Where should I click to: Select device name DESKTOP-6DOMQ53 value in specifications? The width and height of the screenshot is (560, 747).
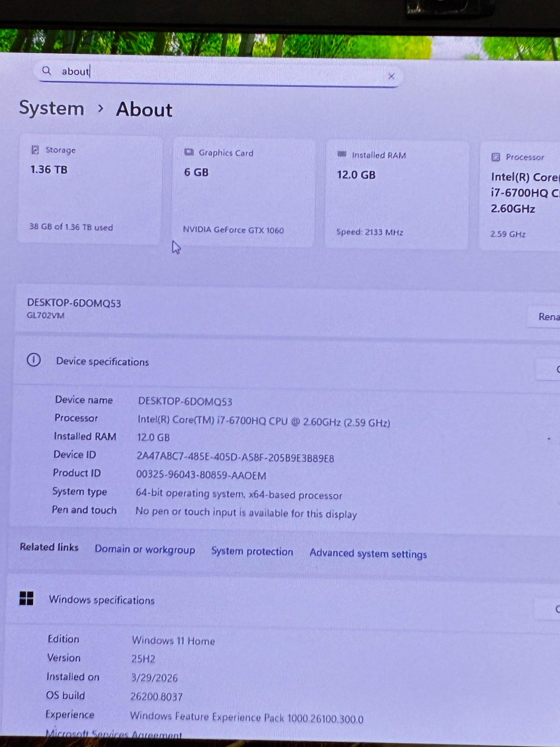tap(185, 402)
